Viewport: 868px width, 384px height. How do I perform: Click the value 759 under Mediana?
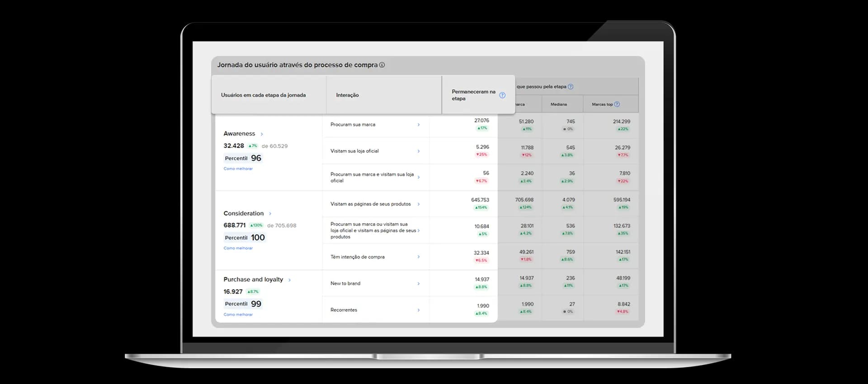pyautogui.click(x=571, y=252)
